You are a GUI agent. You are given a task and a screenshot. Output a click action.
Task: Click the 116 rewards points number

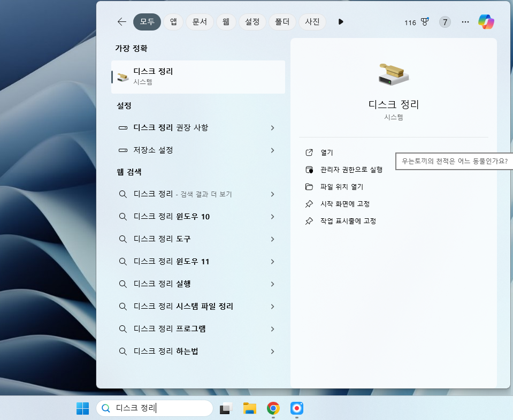tap(410, 22)
